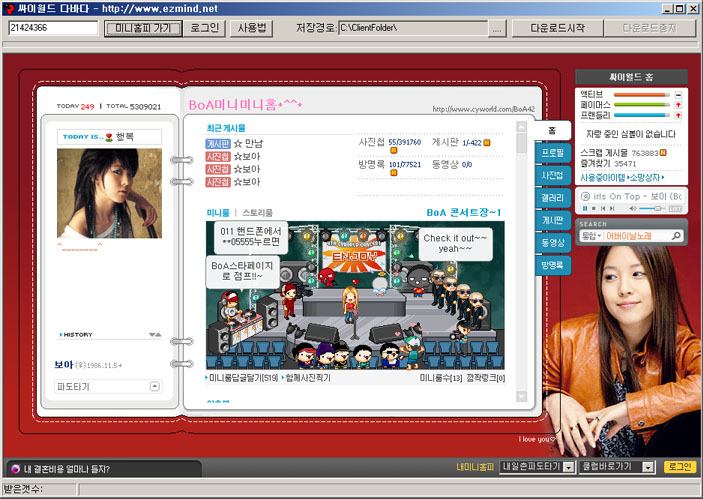Viewport: 703px width, 499px height.
Task: Skip to previous track in music player
Action: click(x=603, y=208)
